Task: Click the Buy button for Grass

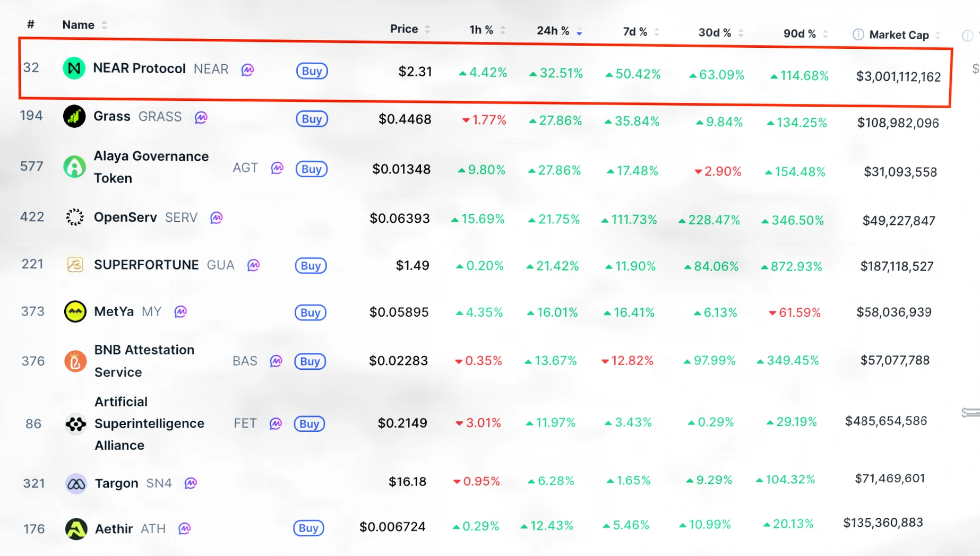Action: [x=312, y=118]
